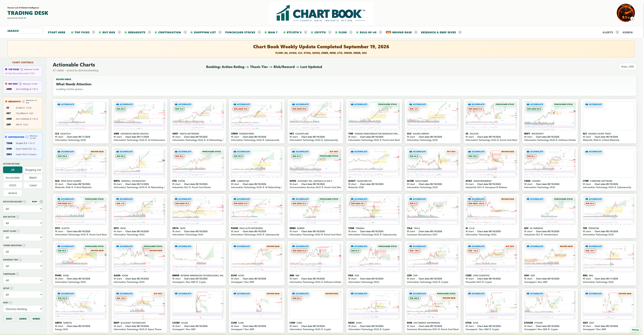Toggle the Watch action rating filter
This screenshot has width=644, height=335.
[x=33, y=178]
